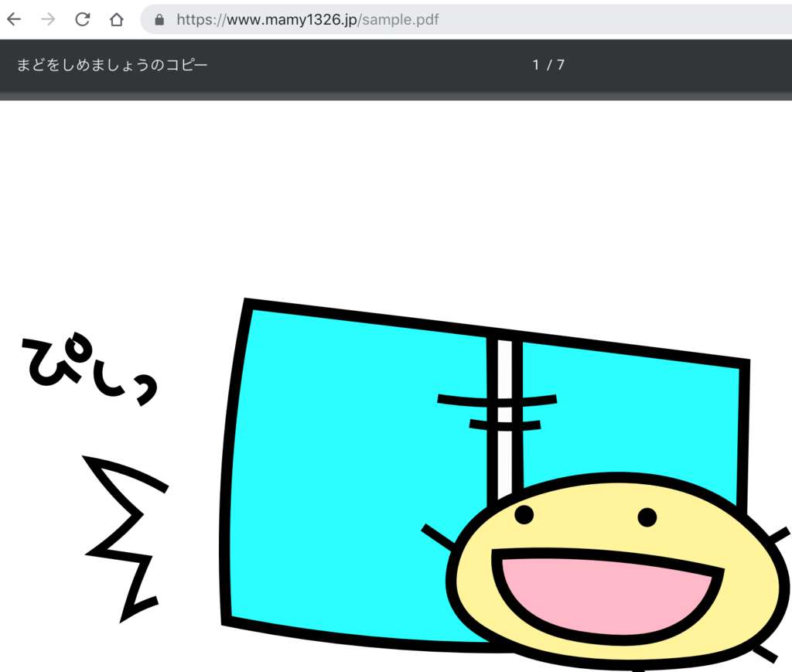Go back to the previous page
Screen dimensions: 792x672
[x=14, y=19]
